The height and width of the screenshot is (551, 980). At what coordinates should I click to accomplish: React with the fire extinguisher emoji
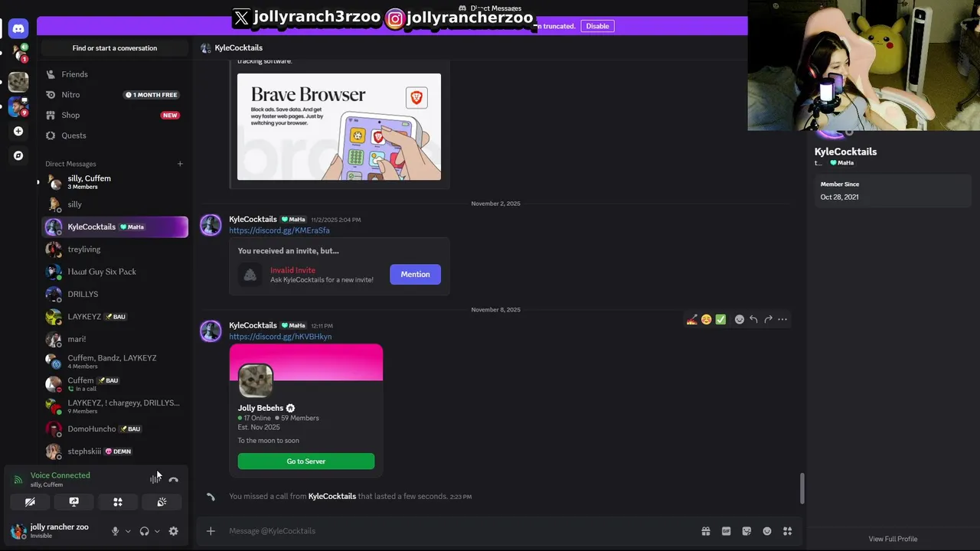click(x=692, y=319)
